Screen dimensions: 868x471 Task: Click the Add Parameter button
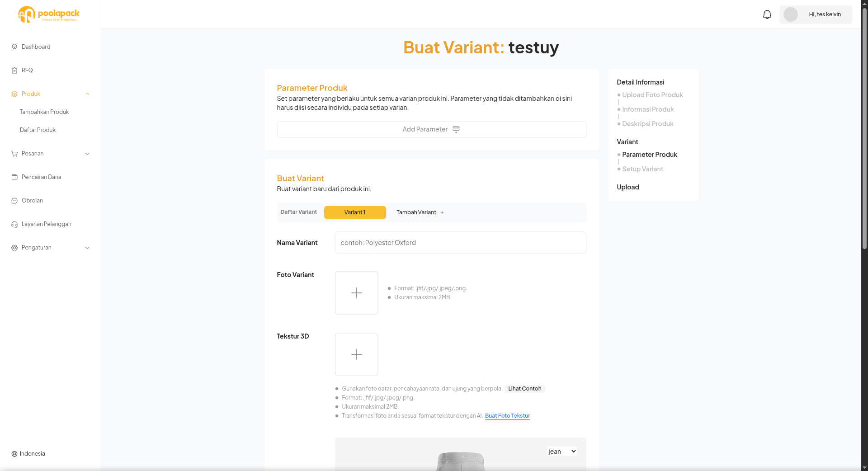point(431,129)
